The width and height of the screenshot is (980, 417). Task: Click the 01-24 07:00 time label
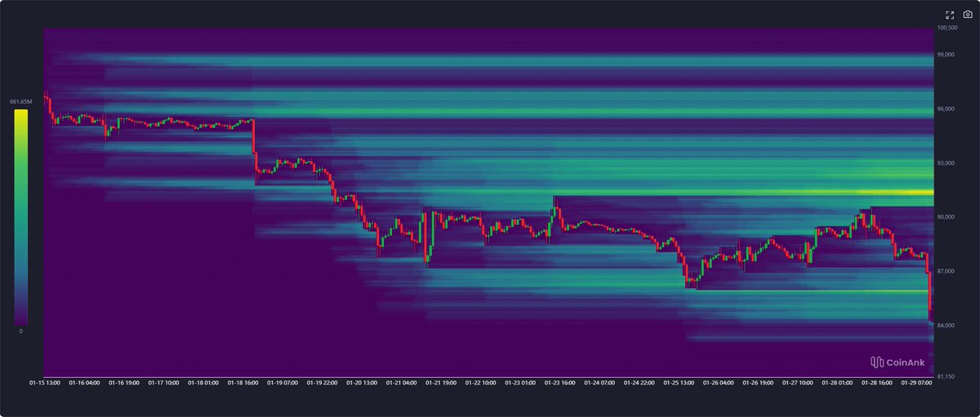600,383
